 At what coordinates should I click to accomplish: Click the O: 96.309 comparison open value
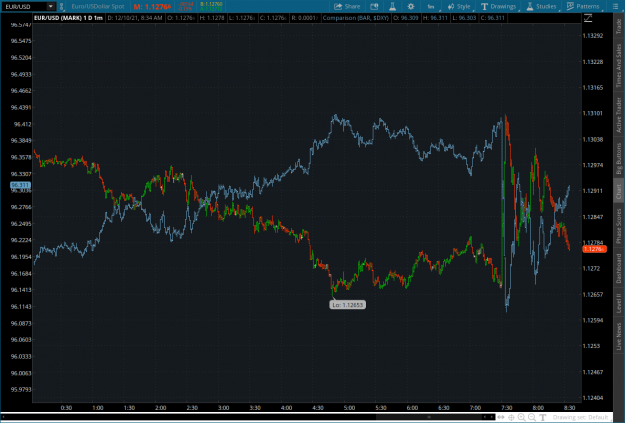coord(406,18)
